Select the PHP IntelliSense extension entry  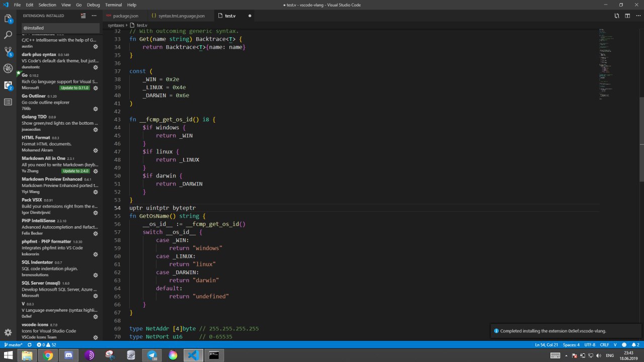coord(59,227)
